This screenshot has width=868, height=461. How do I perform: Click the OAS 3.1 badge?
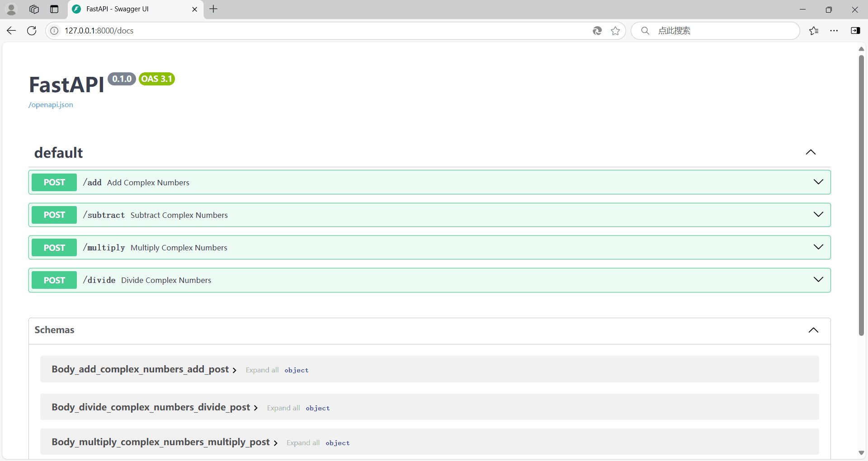point(157,79)
